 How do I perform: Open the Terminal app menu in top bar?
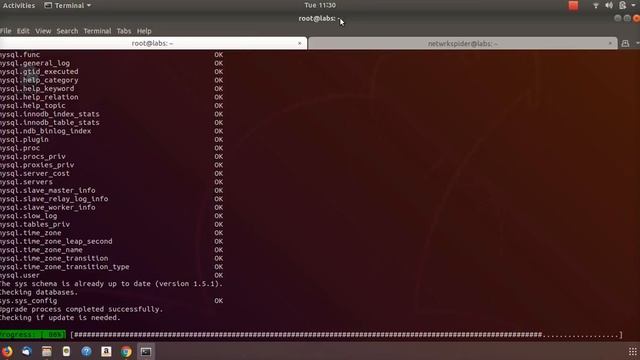click(67, 5)
